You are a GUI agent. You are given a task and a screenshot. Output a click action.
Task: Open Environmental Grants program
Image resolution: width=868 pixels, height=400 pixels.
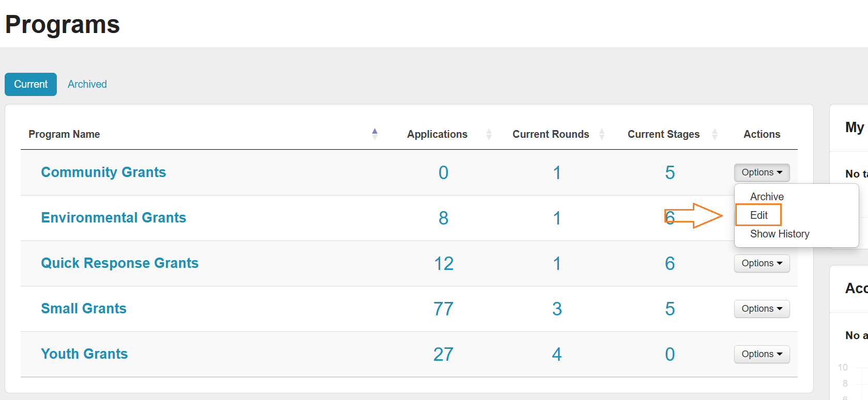point(113,218)
